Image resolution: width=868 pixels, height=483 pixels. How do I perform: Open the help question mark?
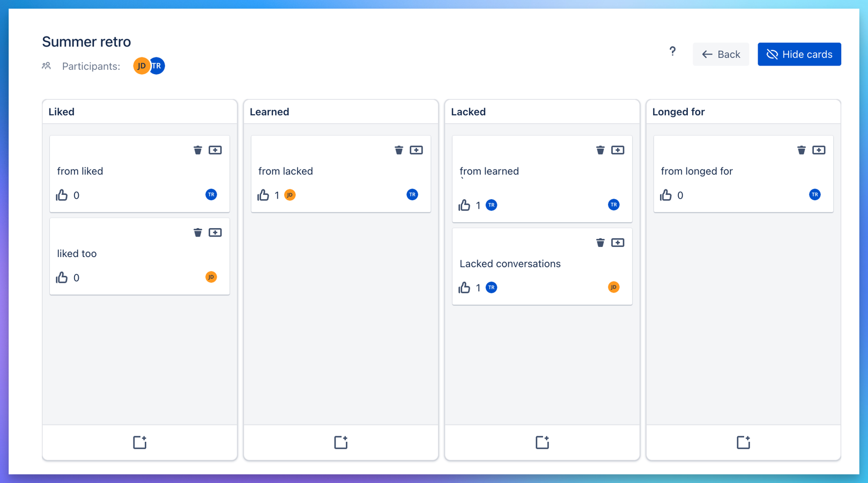point(672,52)
